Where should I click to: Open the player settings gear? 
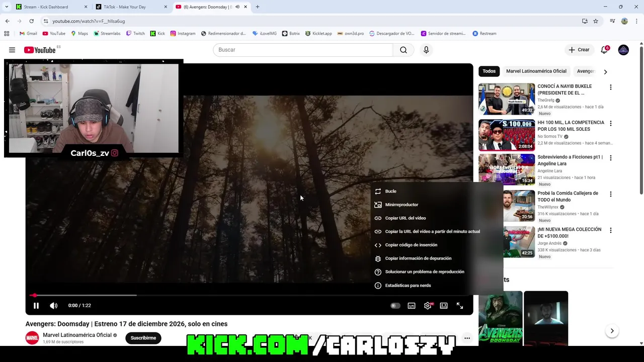tap(428, 306)
